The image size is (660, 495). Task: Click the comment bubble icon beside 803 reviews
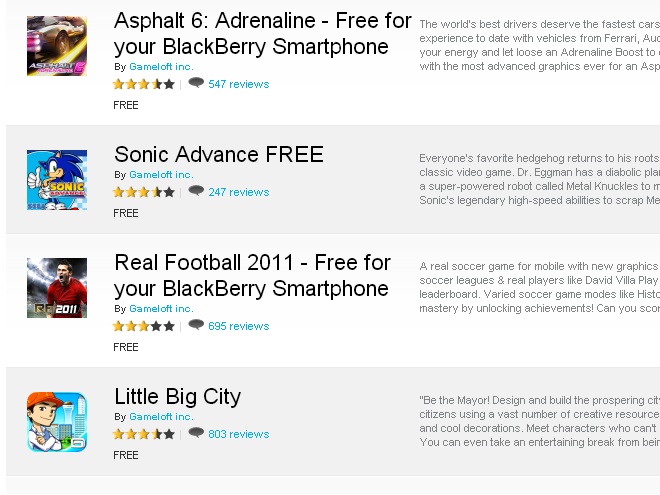(x=196, y=433)
